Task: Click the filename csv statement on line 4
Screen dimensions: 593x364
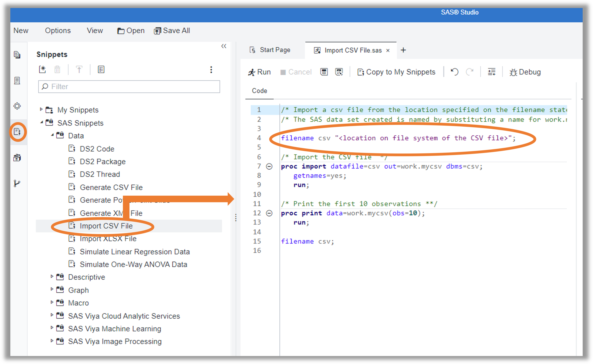Action: coord(398,138)
